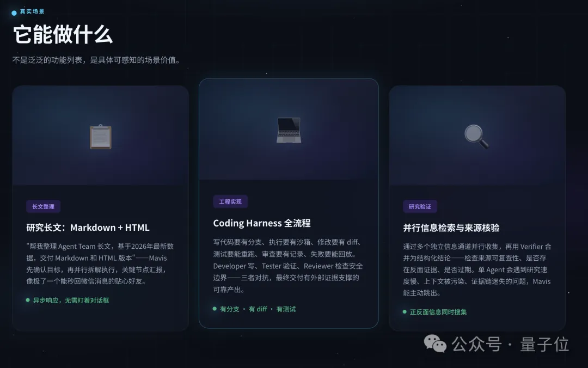Click green dot before 正反面信息同时搜集
The image size is (588, 368).
pos(405,312)
